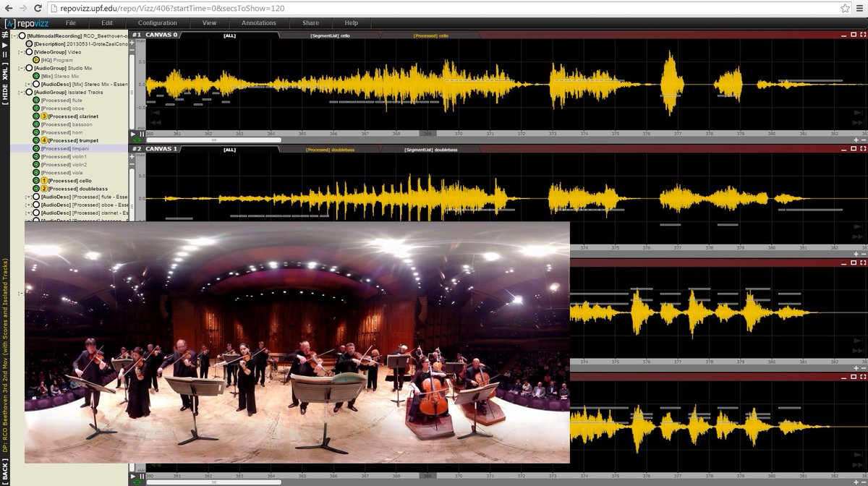The height and width of the screenshot is (486, 868).
Task: Play the Processed cello track icon
Action: pos(36,181)
